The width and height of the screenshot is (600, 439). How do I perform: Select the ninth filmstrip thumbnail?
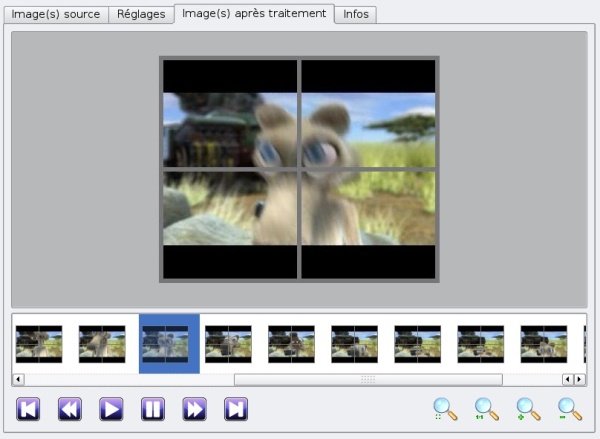click(544, 344)
